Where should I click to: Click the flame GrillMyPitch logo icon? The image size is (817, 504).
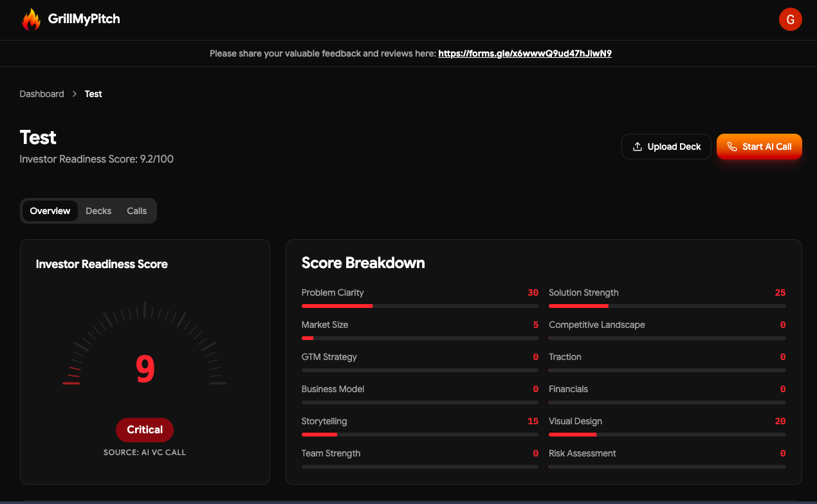click(31, 19)
